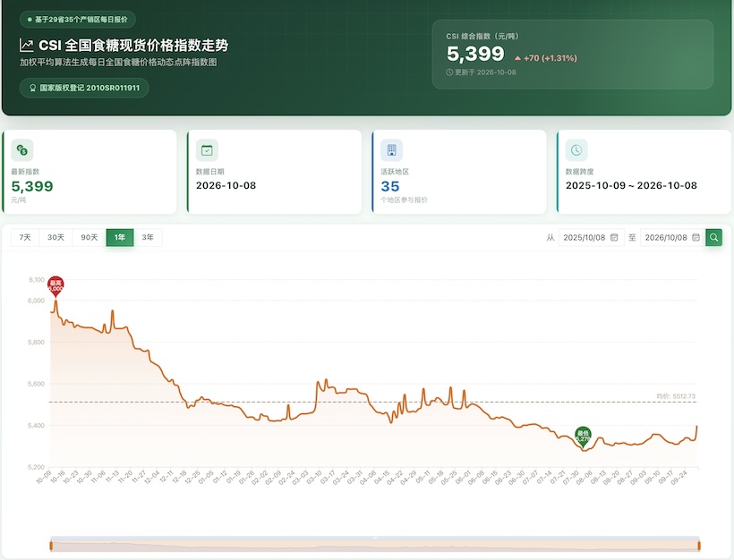Click the 个地区参与报价 caption
This screenshot has width=734, height=560.
(x=404, y=199)
